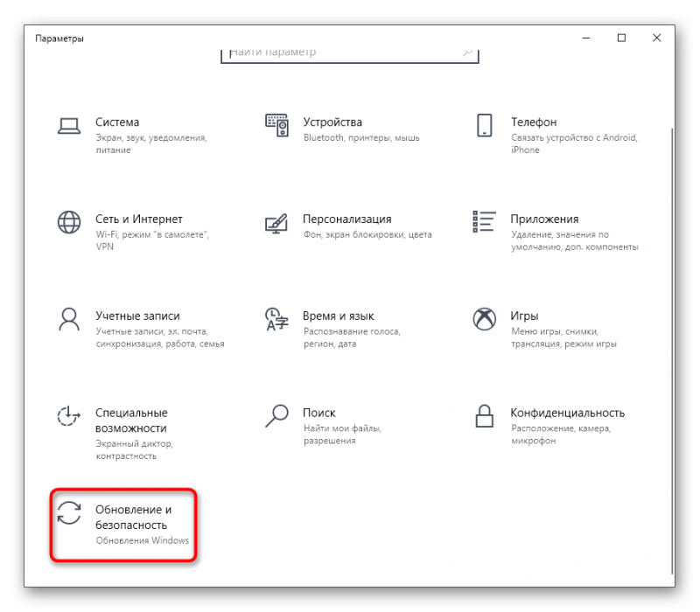Click the vertical scrollbar of the settings window

pyautogui.click(x=672, y=351)
